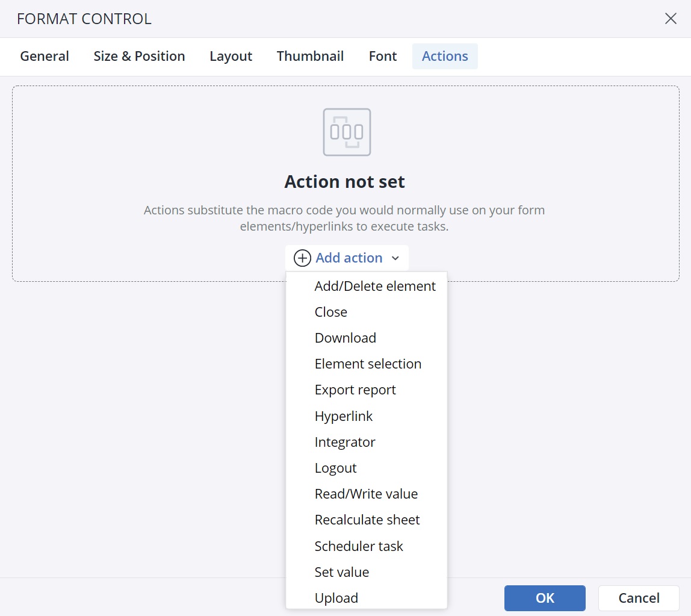Add a Set value action
This screenshot has height=616, width=691.
[x=366, y=573]
